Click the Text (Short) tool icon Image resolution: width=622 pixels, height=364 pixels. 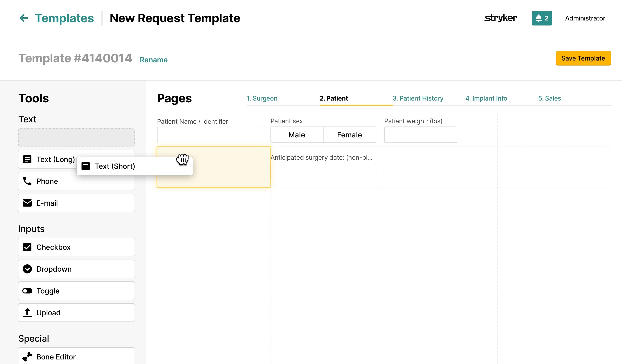tap(86, 166)
